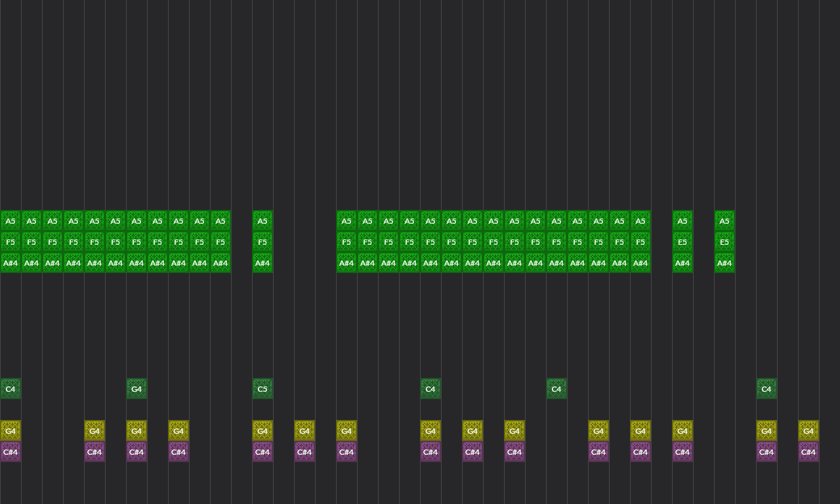This screenshot has height=504, width=840.
Task: Click the A5 note in the C5 column
Action: click(262, 220)
